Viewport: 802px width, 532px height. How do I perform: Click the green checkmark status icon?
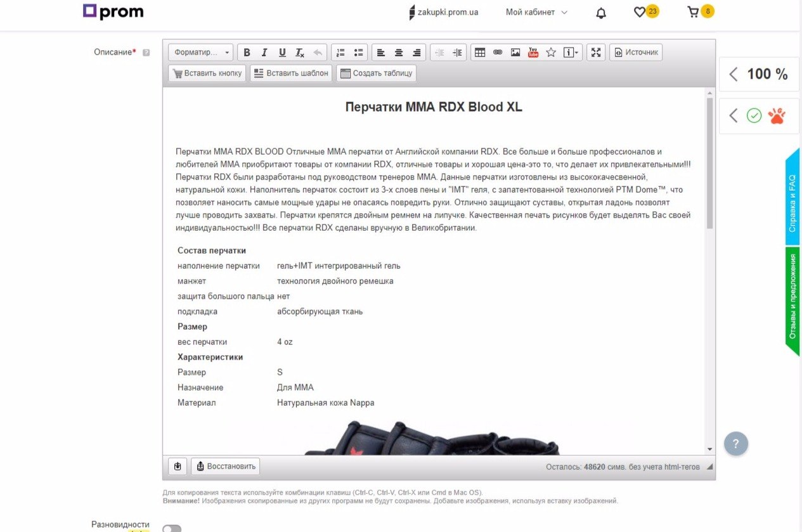(754, 115)
